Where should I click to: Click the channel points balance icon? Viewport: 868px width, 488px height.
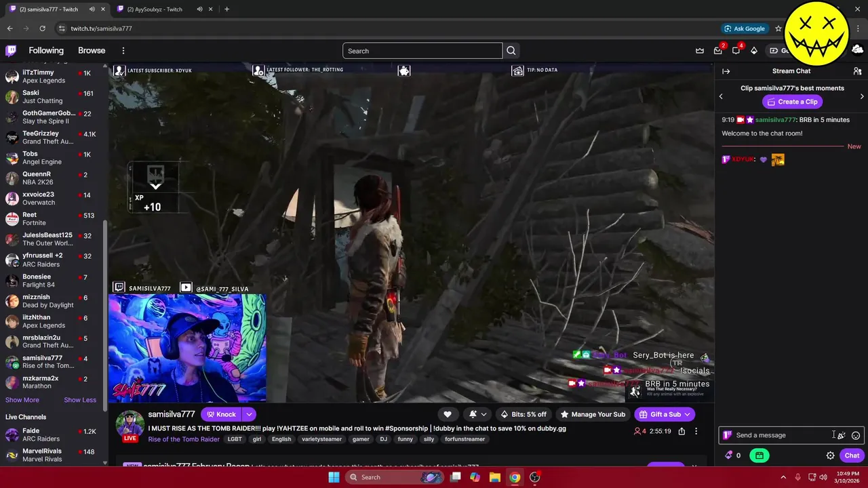(729, 455)
